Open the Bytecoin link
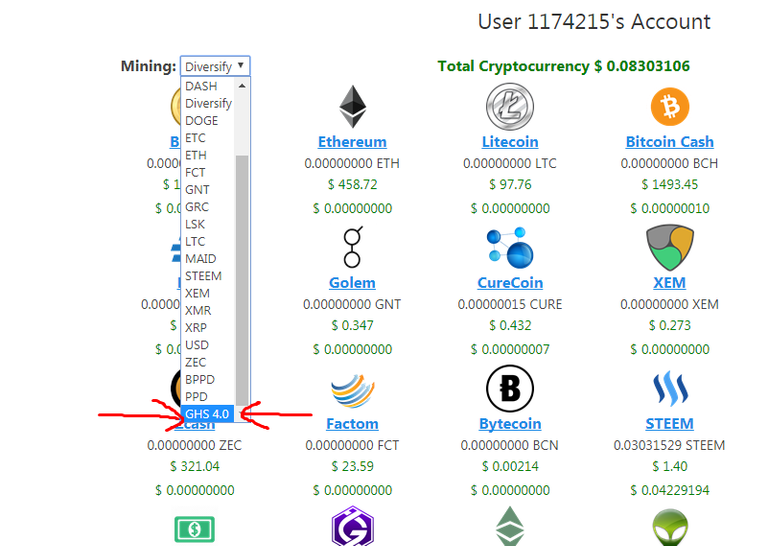 (x=510, y=424)
